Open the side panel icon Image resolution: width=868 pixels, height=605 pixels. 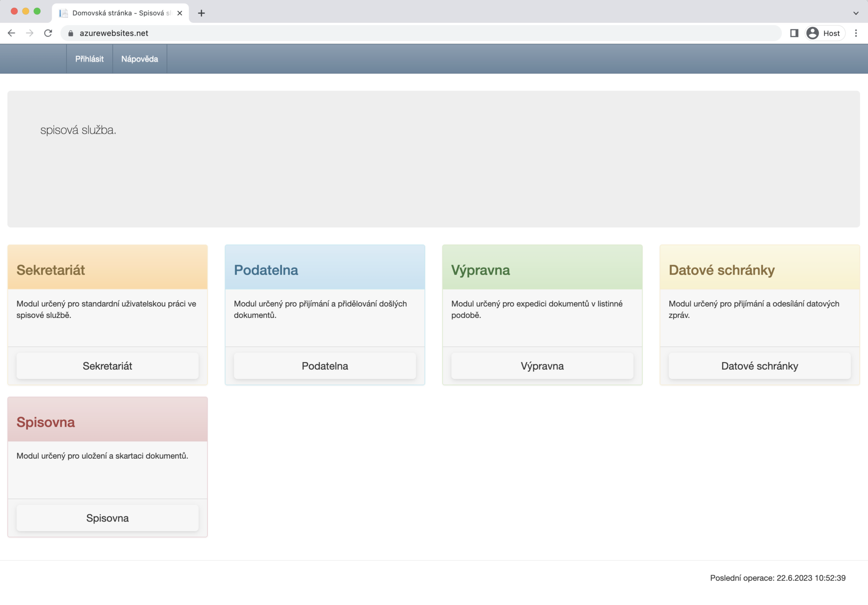[794, 33]
